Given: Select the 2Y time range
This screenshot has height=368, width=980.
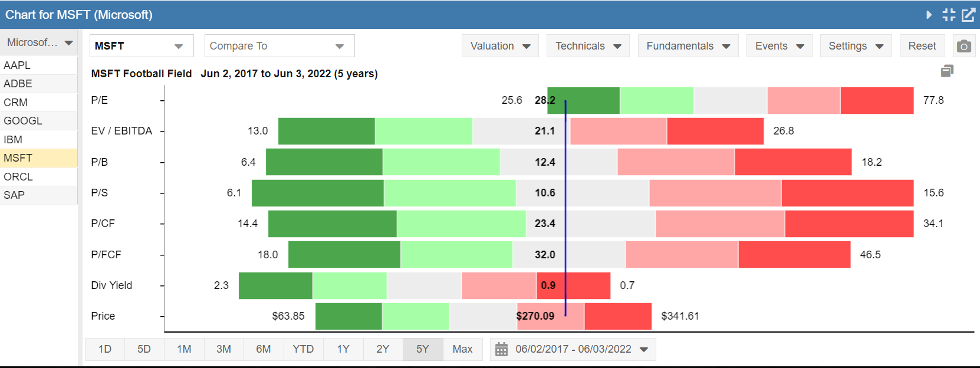Looking at the screenshot, I should [x=383, y=349].
